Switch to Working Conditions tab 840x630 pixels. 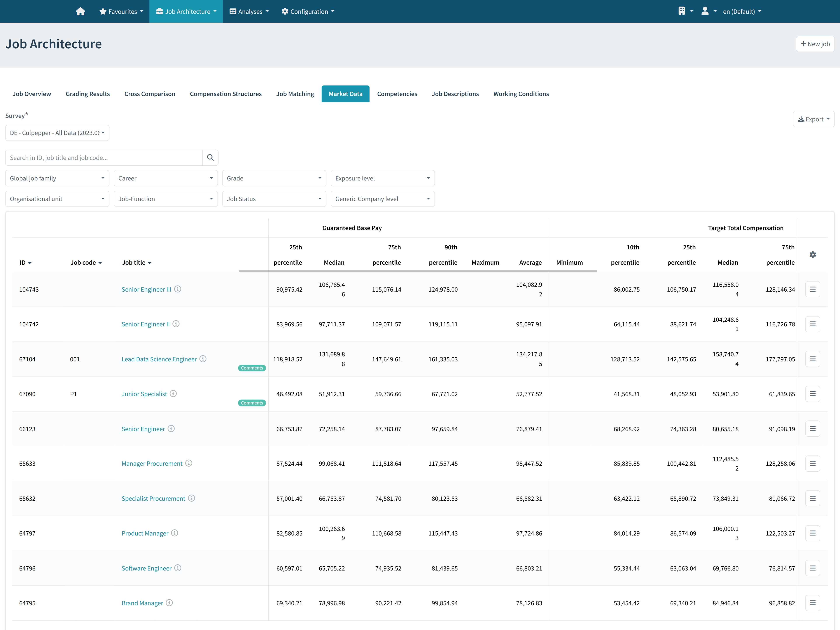pyautogui.click(x=521, y=94)
